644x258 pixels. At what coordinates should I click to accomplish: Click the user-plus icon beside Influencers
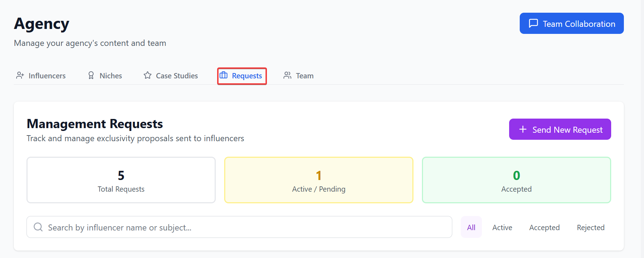click(x=20, y=76)
